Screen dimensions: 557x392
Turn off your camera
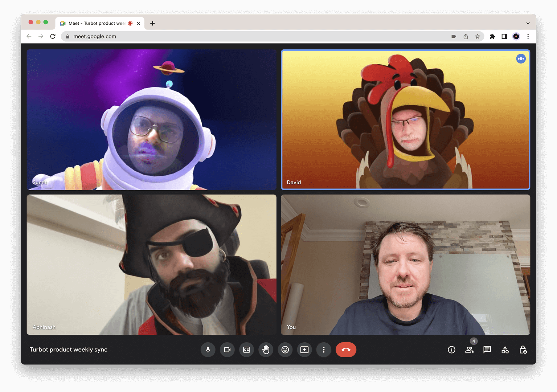click(227, 350)
